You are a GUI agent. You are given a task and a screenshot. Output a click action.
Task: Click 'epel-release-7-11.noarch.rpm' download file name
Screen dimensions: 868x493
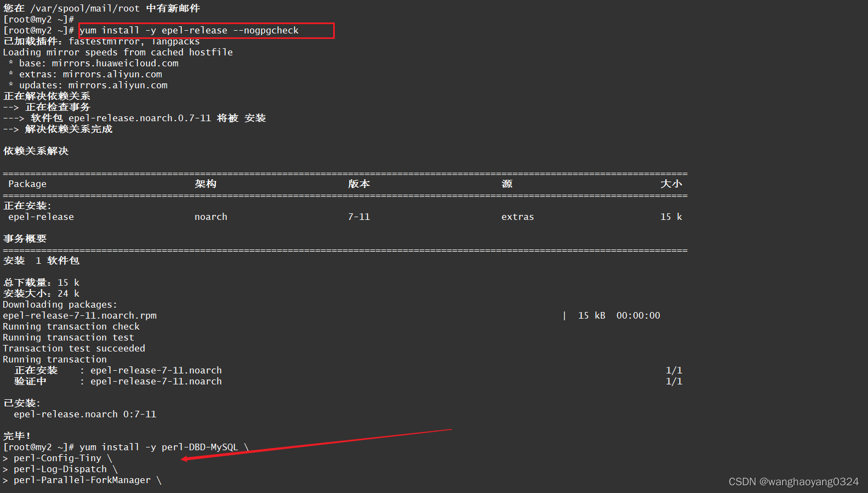click(x=80, y=316)
